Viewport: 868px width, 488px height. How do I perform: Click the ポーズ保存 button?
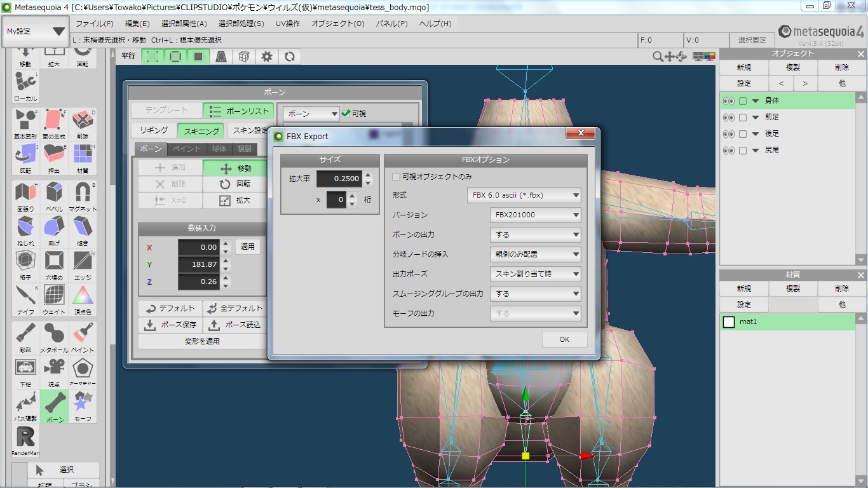click(170, 325)
